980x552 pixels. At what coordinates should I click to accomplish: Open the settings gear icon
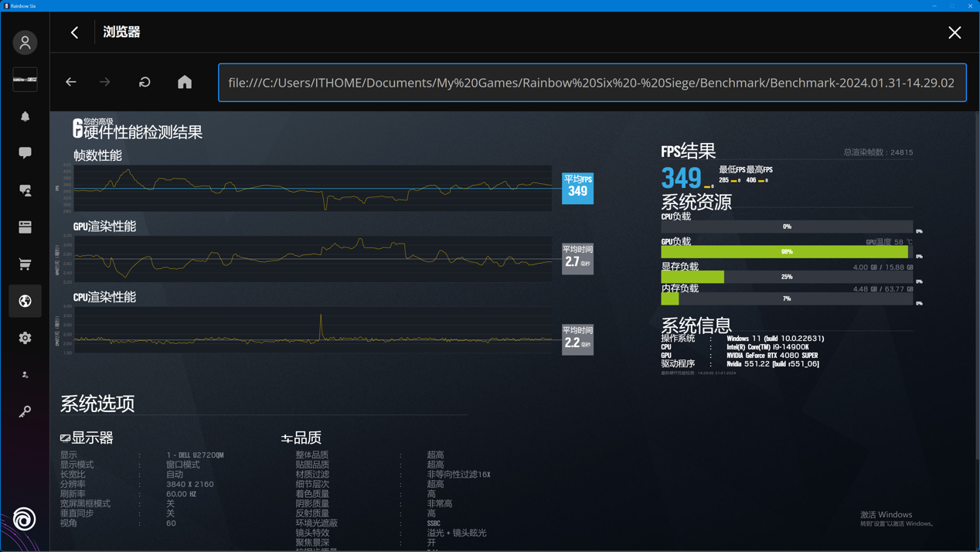tap(25, 338)
